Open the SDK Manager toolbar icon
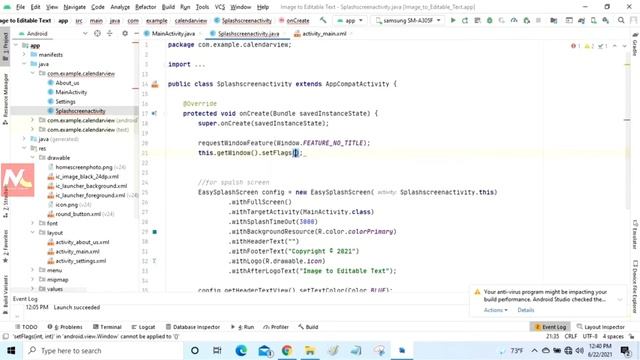Image resolution: width=640 pixels, height=360 pixels. point(606,20)
